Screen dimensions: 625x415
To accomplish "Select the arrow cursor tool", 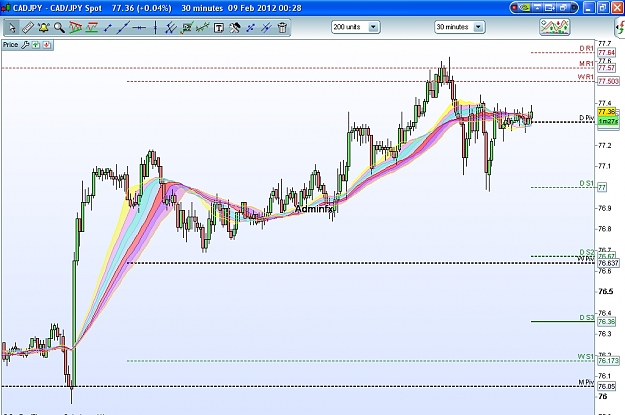I will click(12, 28).
